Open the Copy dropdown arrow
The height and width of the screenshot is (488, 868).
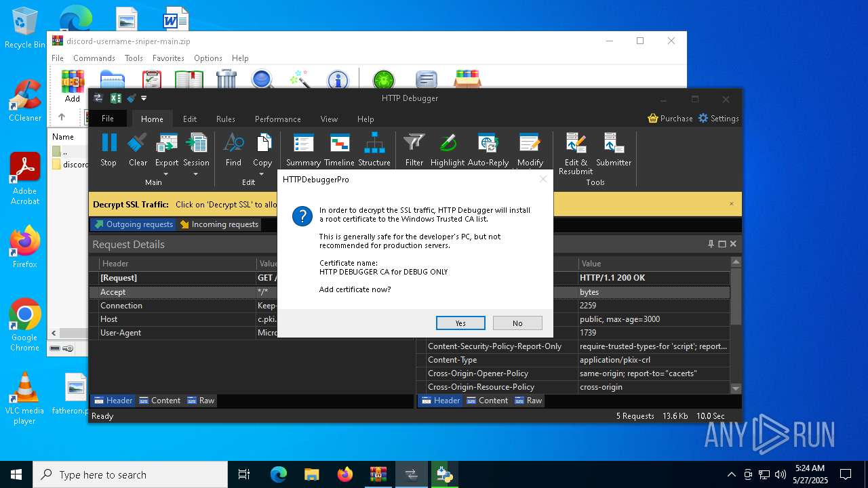[x=262, y=174]
